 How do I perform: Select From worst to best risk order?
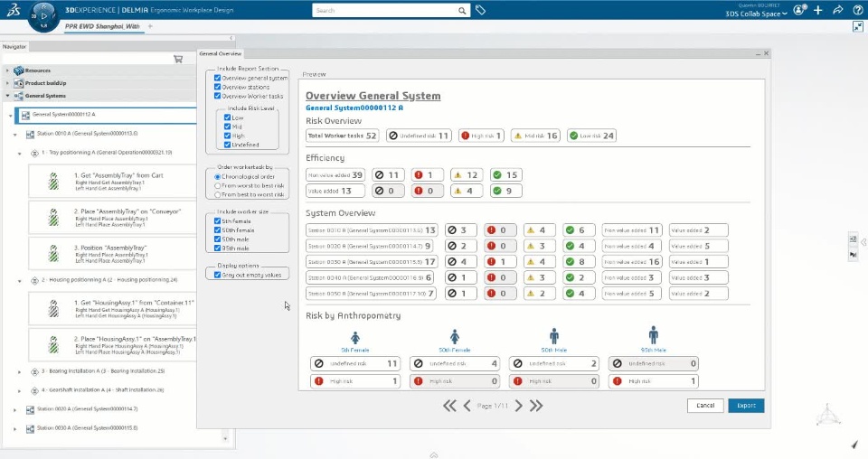[x=217, y=185]
